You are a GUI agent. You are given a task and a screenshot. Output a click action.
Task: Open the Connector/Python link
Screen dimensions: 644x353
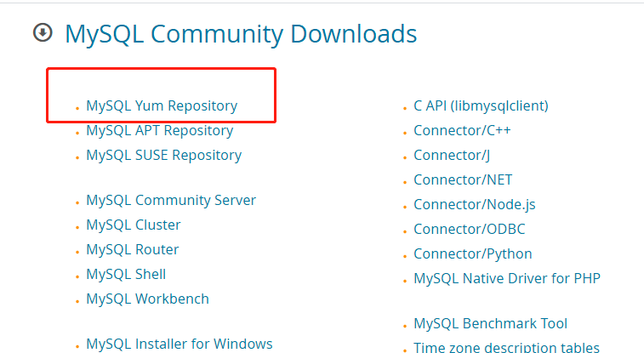point(473,253)
